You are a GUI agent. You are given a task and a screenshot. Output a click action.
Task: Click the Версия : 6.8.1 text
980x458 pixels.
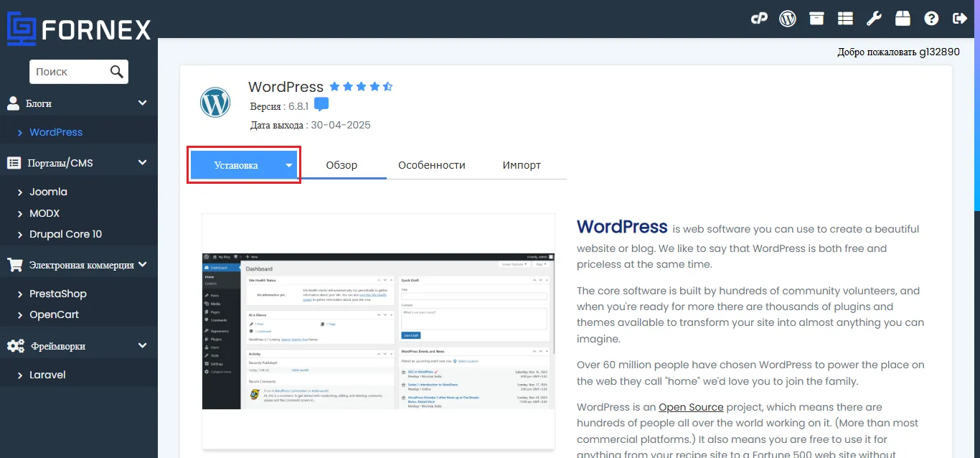(279, 106)
